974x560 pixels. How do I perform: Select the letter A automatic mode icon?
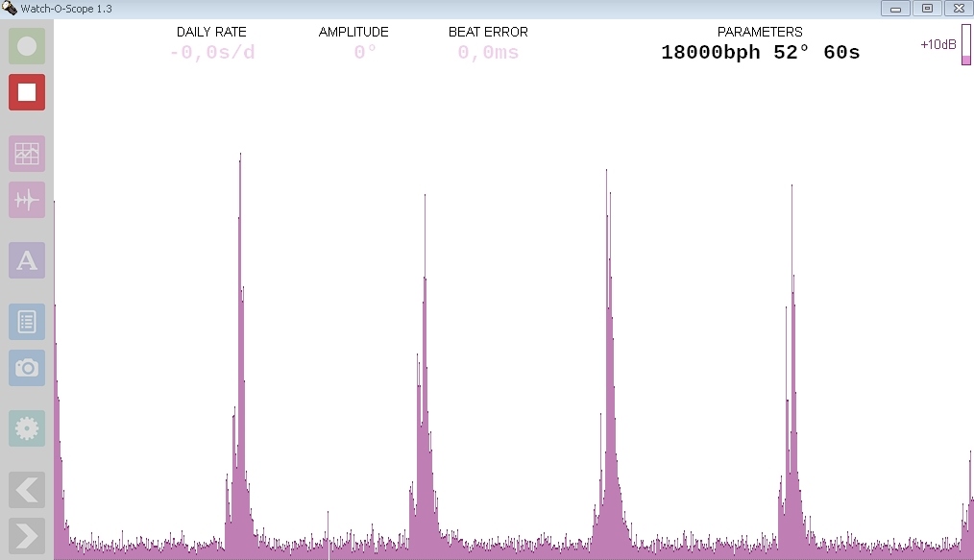(x=27, y=260)
